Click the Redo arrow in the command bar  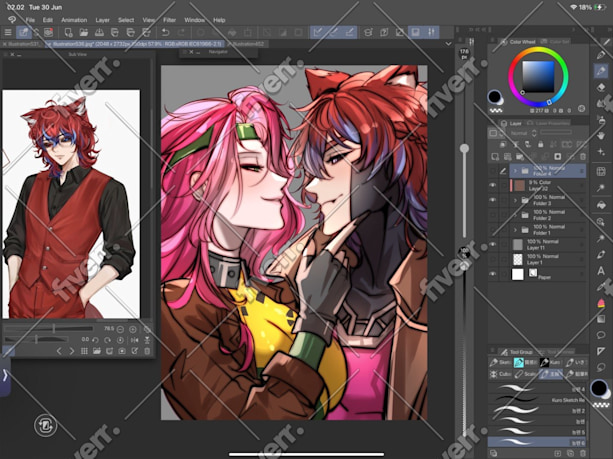point(181,32)
